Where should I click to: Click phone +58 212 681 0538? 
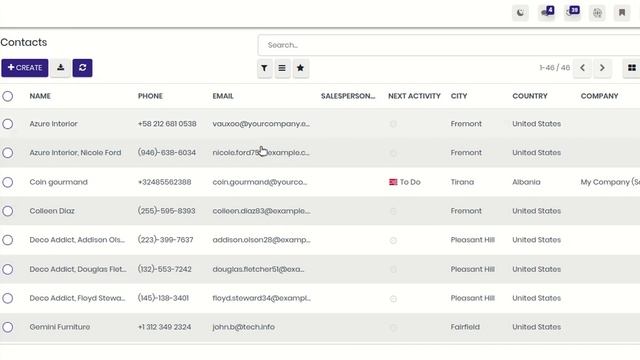coord(167,124)
